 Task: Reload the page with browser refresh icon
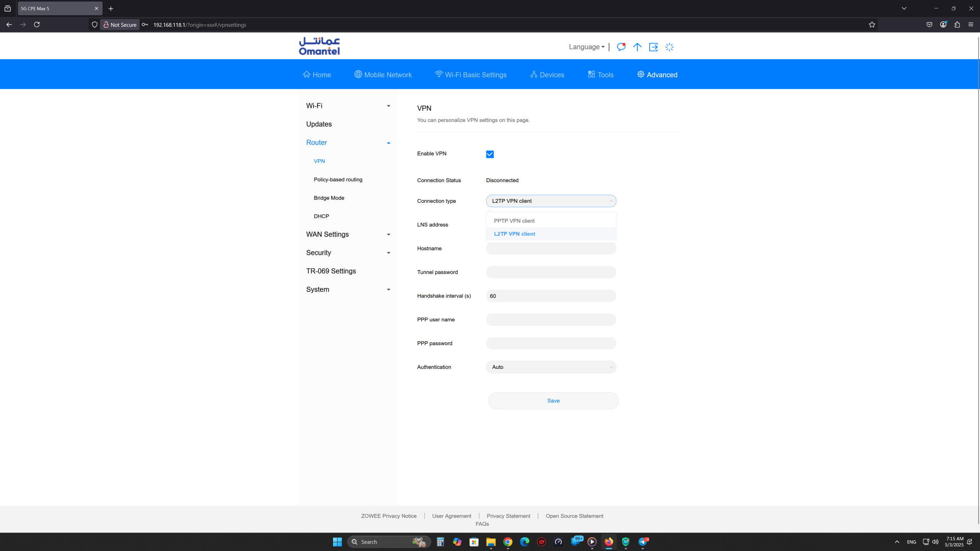(x=37, y=24)
